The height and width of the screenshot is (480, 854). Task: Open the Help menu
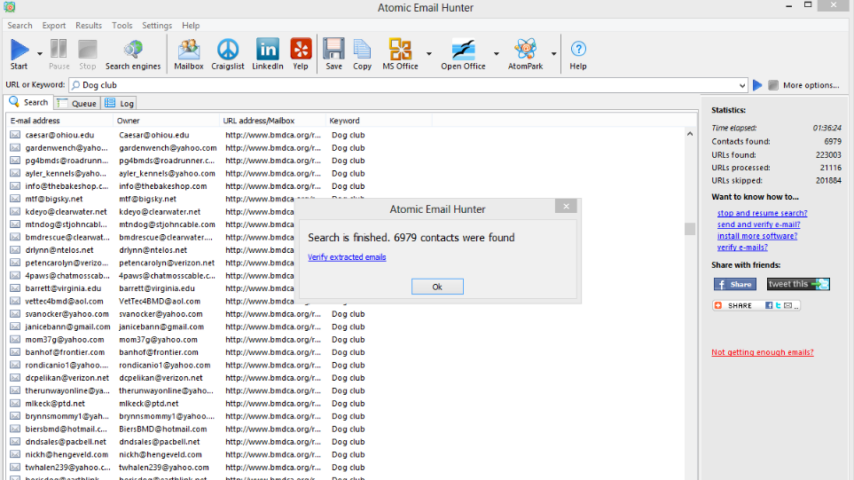point(191,26)
